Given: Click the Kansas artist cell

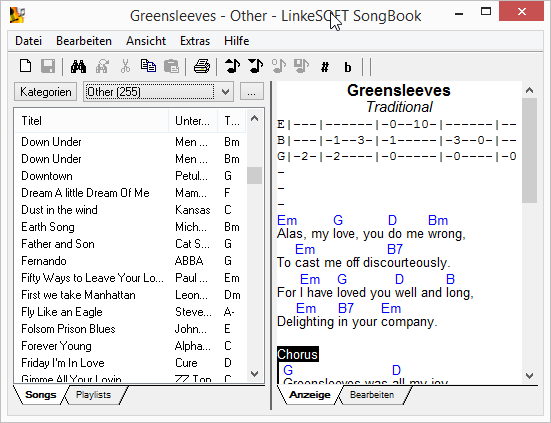Looking at the screenshot, I should [x=193, y=210].
